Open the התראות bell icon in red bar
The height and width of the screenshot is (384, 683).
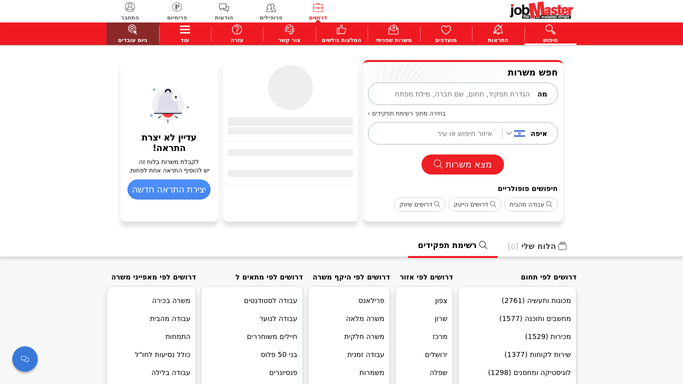click(x=498, y=30)
